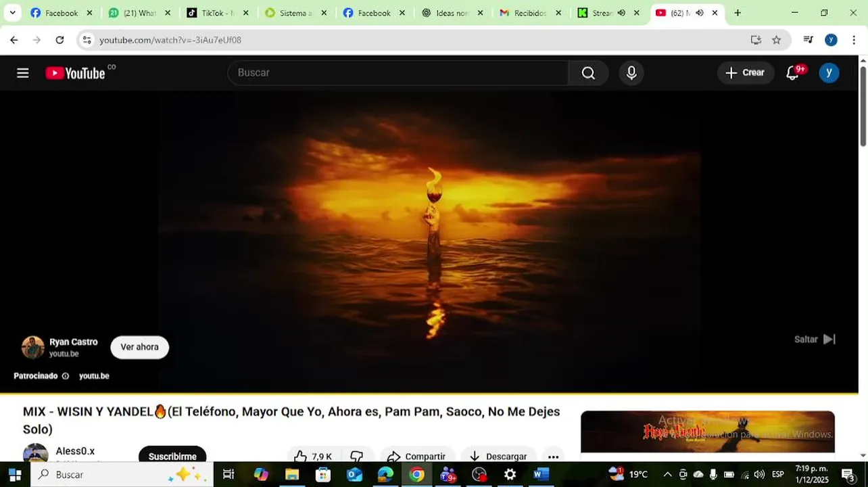This screenshot has width=868, height=487.
Task: Dislike the video with thumbs down
Action: pyautogui.click(x=357, y=457)
